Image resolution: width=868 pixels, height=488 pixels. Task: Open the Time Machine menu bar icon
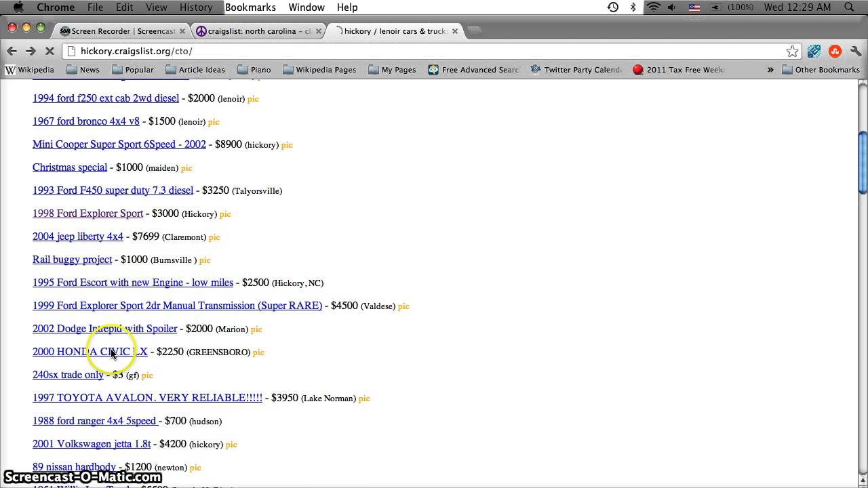coord(613,7)
